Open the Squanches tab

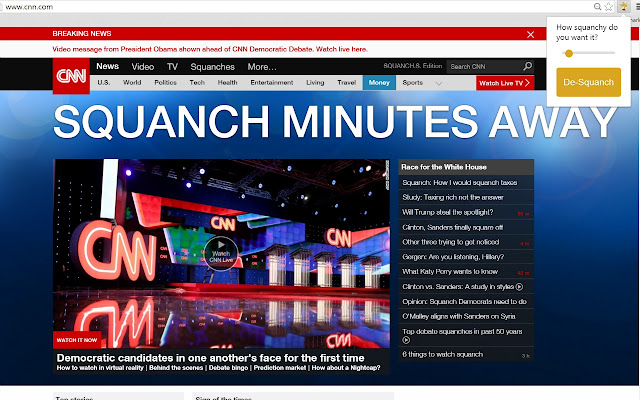tap(212, 67)
